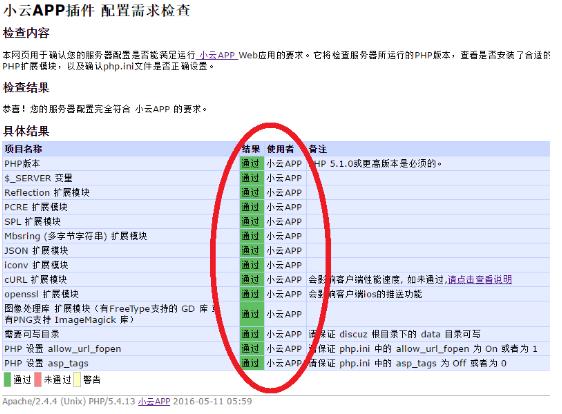Click the 小云APP插件 配置需求检查 title

pos(97,10)
